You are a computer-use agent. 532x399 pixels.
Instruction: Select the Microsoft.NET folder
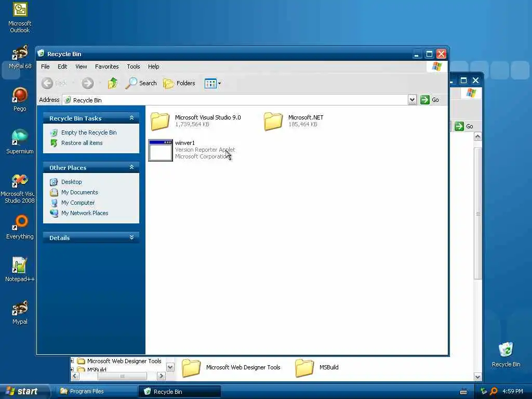[x=294, y=121]
